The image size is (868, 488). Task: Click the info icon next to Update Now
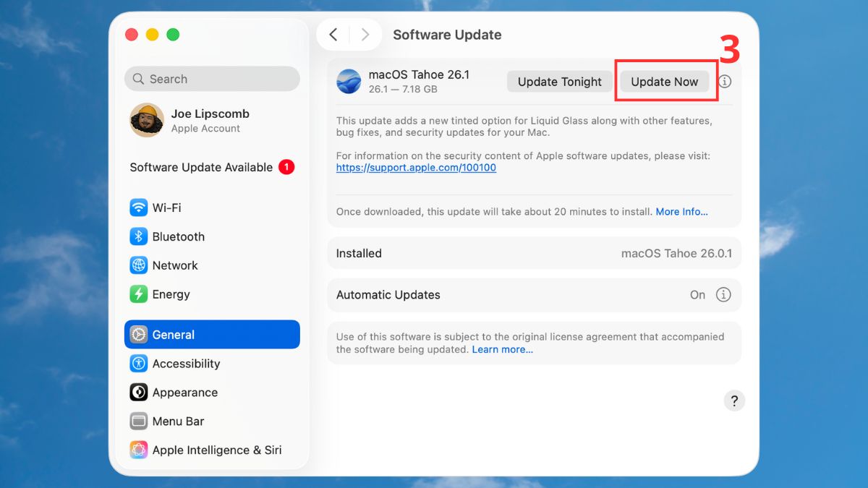tap(726, 82)
